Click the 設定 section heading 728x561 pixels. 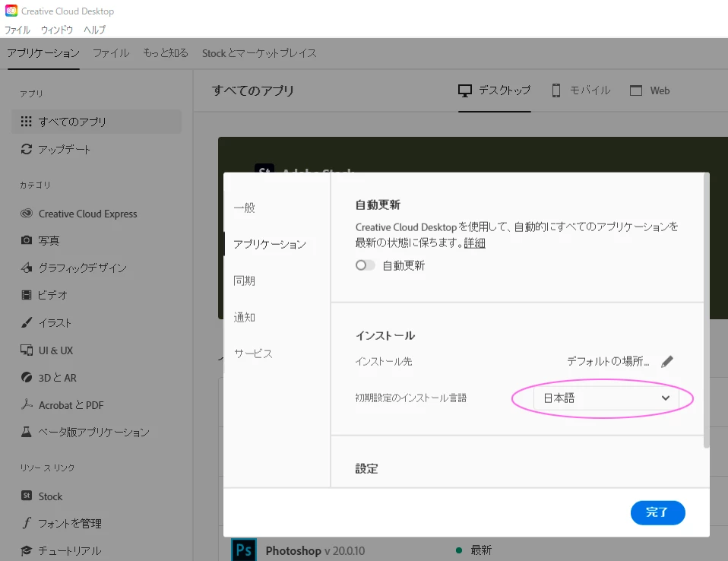coord(367,468)
